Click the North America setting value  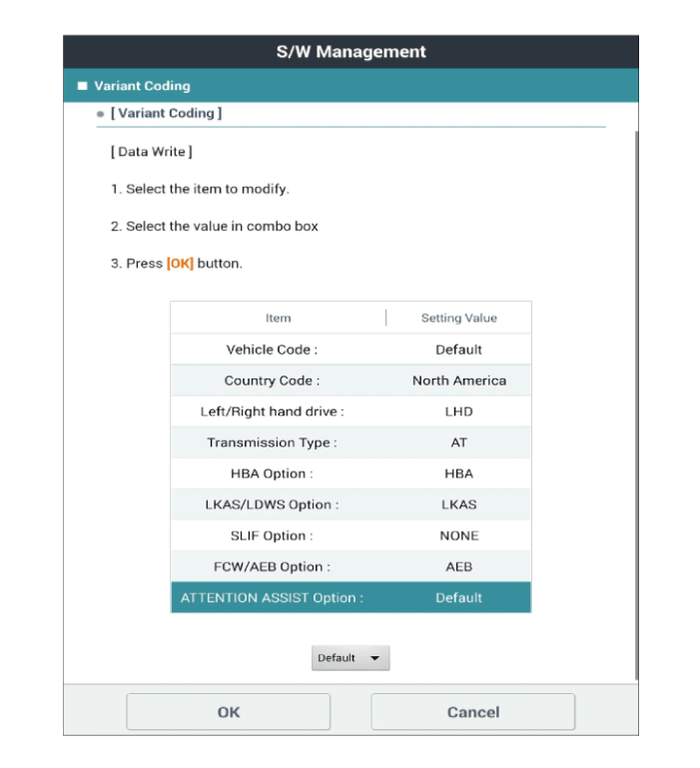pos(458,381)
